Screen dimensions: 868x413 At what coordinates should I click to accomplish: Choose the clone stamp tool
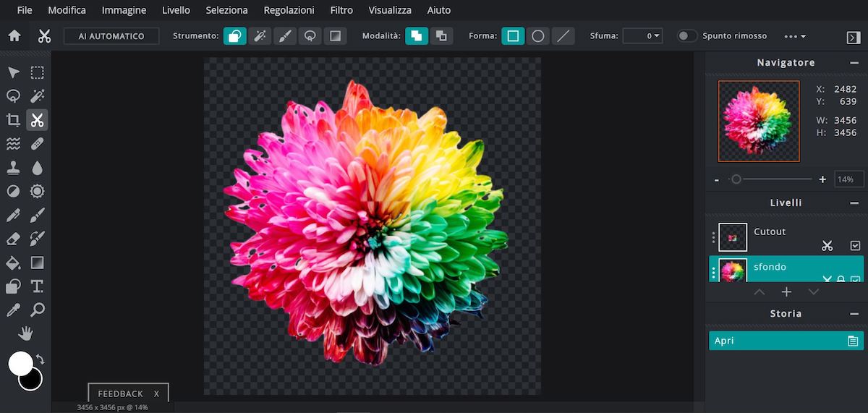coord(13,168)
